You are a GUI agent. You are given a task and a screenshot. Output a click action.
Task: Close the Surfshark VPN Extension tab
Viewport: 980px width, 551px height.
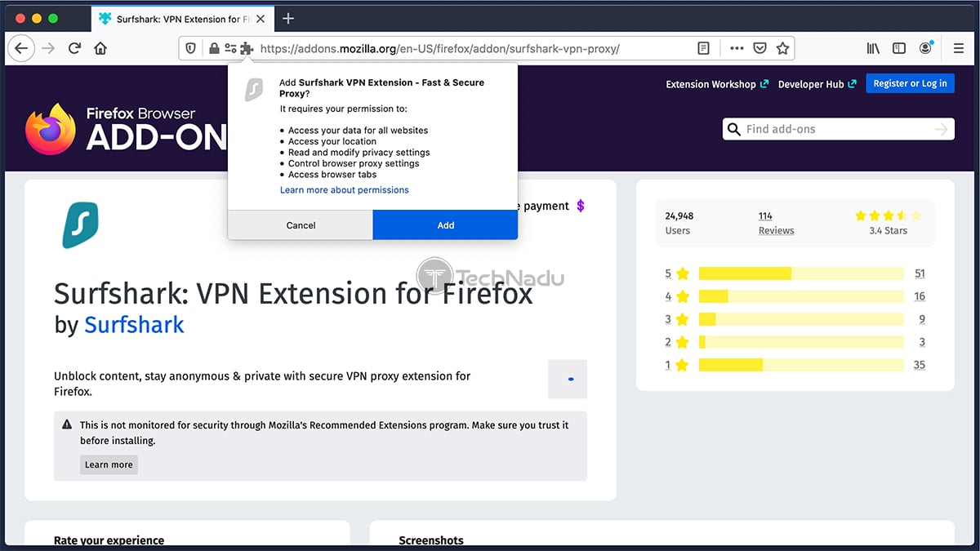point(260,18)
